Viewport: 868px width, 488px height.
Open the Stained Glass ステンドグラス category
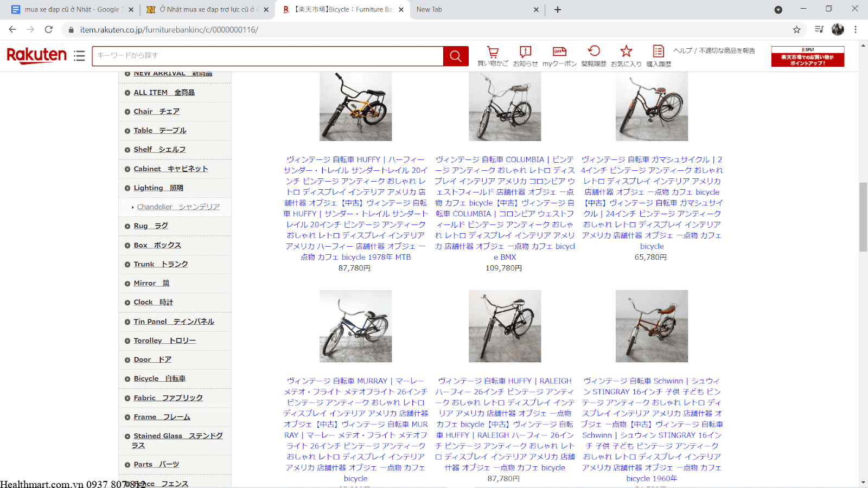tap(177, 441)
